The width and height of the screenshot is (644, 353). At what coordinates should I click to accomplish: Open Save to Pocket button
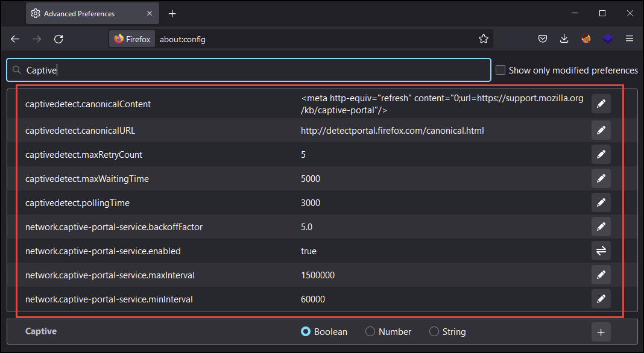pos(543,39)
